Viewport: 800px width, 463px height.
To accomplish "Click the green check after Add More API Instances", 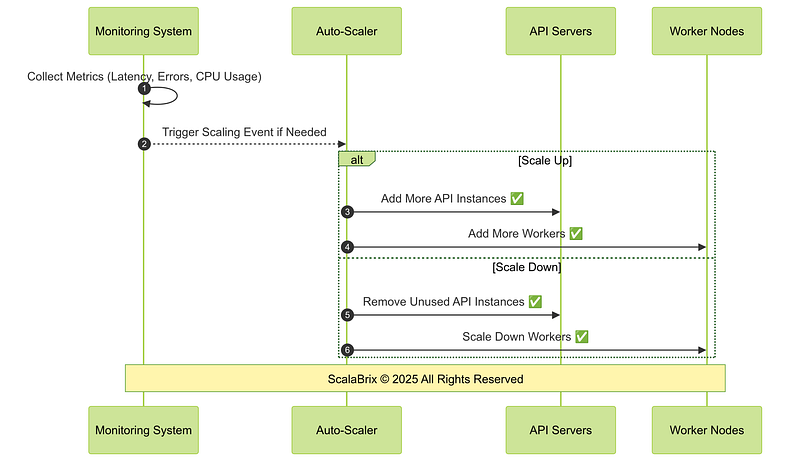I will [x=517, y=199].
